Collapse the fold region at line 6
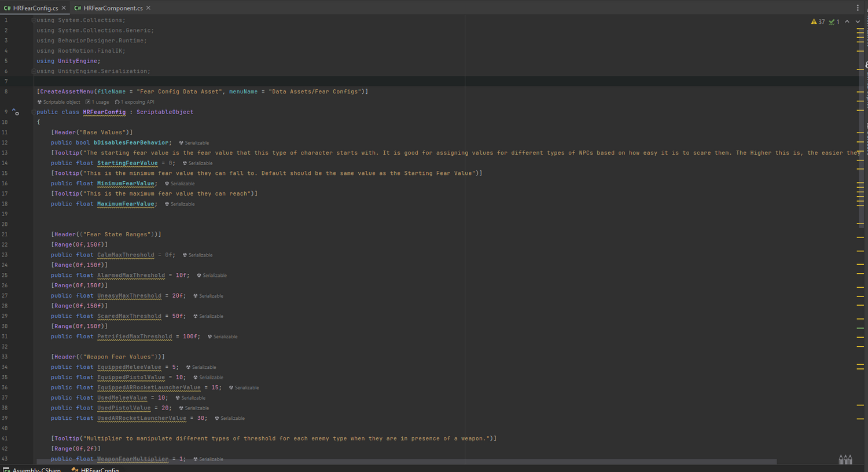 pyautogui.click(x=33, y=71)
